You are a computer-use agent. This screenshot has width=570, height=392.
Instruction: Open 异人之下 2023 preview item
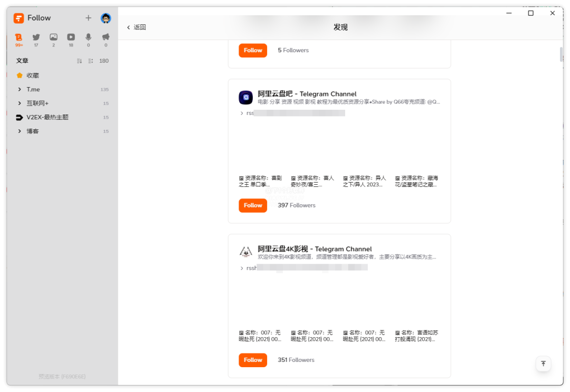[x=364, y=181]
